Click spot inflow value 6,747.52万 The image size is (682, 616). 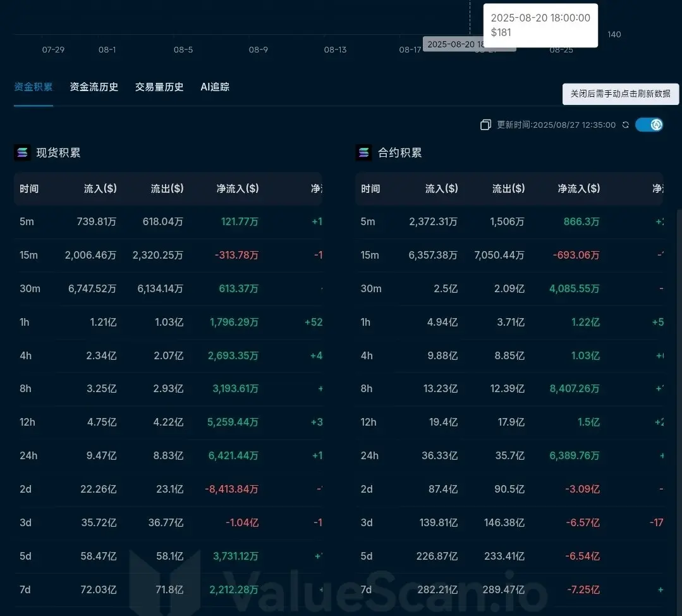pos(92,288)
